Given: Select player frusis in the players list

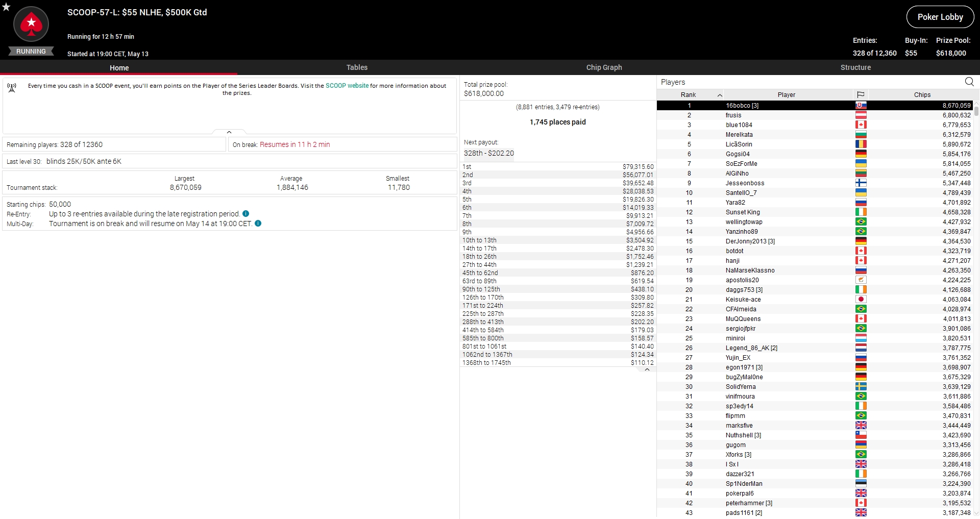Looking at the screenshot, I should click(x=733, y=115).
